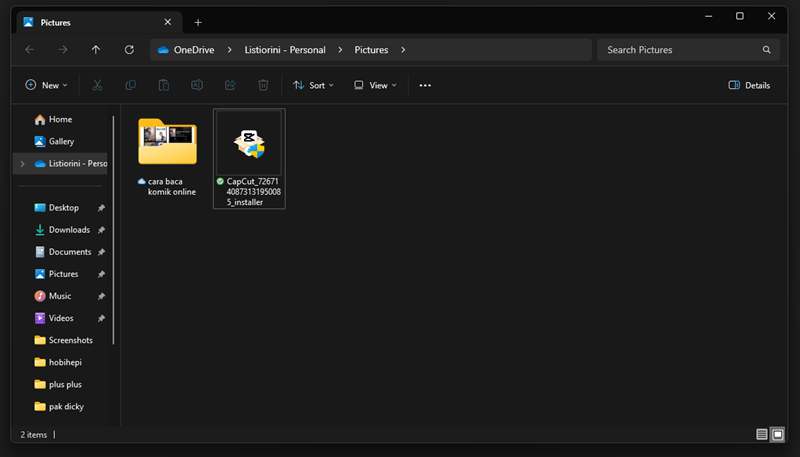Click the Share icon in toolbar
The height and width of the screenshot is (457, 800).
coord(230,86)
